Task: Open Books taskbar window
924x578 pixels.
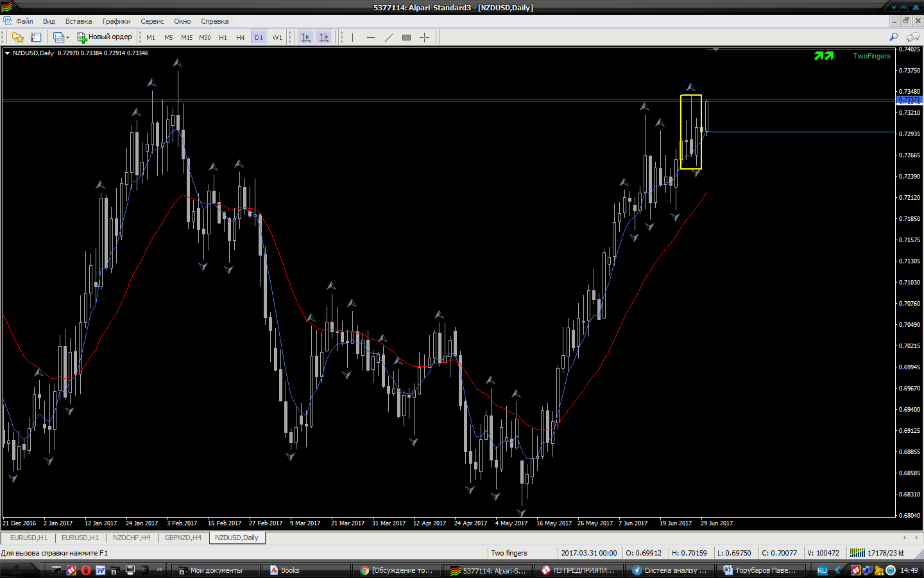Action: tap(306, 570)
